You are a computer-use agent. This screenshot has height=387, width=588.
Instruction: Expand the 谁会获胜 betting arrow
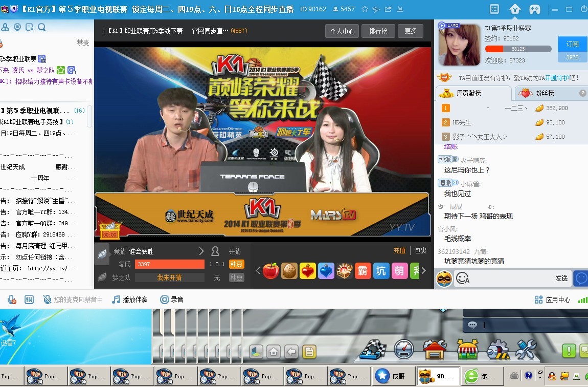(x=201, y=251)
